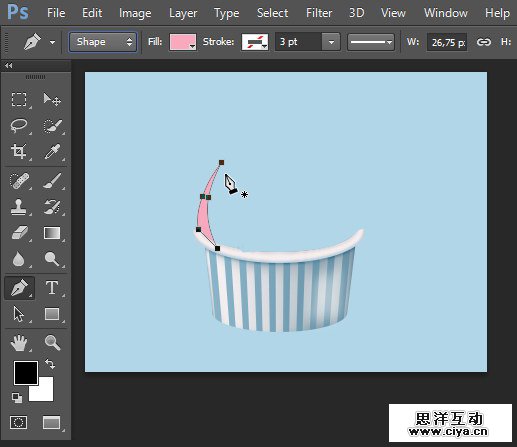
Task: Select the Spot Healing Brush tool
Action: coord(19,181)
